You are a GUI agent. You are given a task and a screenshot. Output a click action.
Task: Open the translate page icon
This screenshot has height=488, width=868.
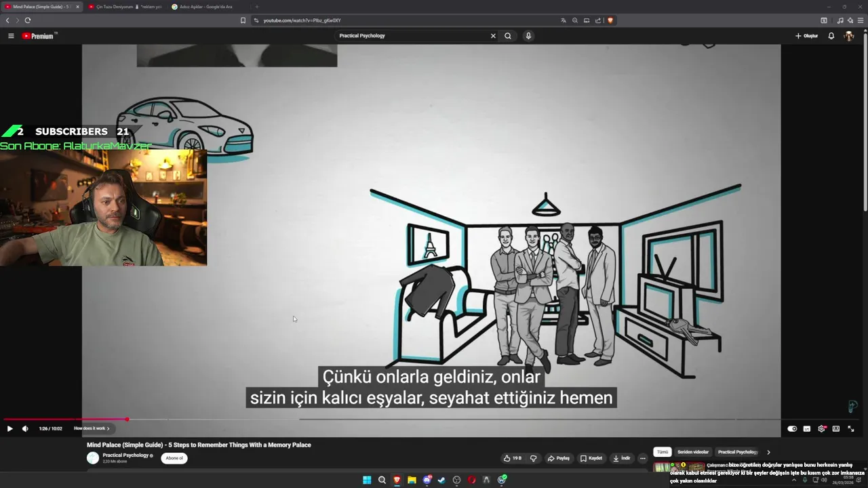pyautogui.click(x=563, y=20)
